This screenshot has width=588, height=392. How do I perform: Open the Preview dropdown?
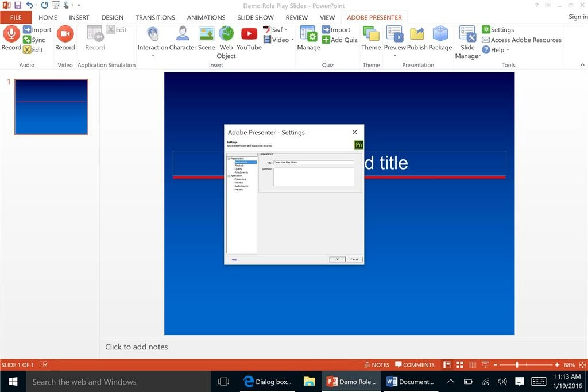click(395, 56)
